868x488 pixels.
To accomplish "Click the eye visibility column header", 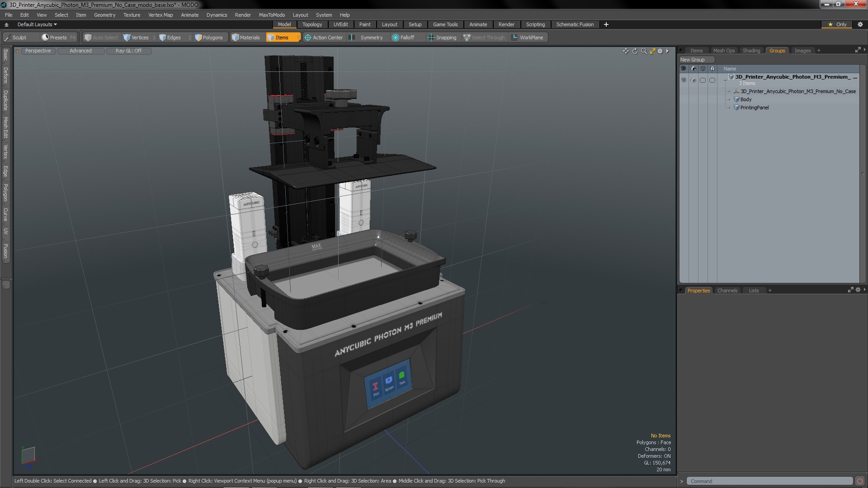I will click(684, 69).
